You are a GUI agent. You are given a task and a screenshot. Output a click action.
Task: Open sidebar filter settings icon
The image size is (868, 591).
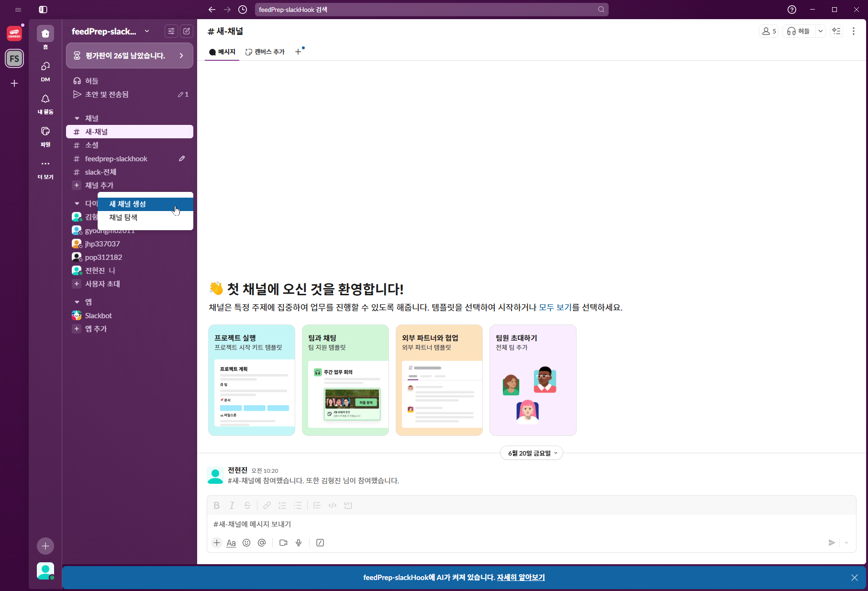tap(171, 31)
